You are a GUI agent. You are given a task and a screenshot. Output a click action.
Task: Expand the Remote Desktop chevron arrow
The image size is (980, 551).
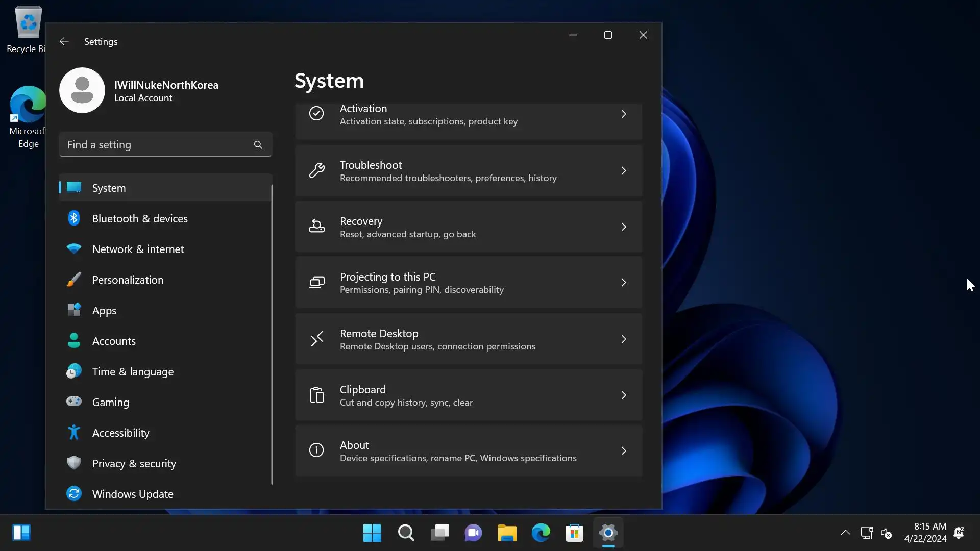point(624,339)
